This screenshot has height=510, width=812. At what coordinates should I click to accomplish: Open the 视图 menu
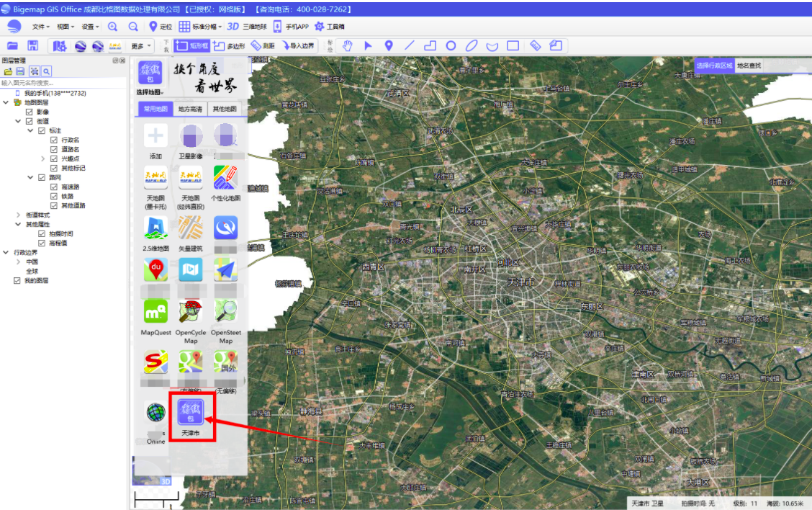pos(66,27)
